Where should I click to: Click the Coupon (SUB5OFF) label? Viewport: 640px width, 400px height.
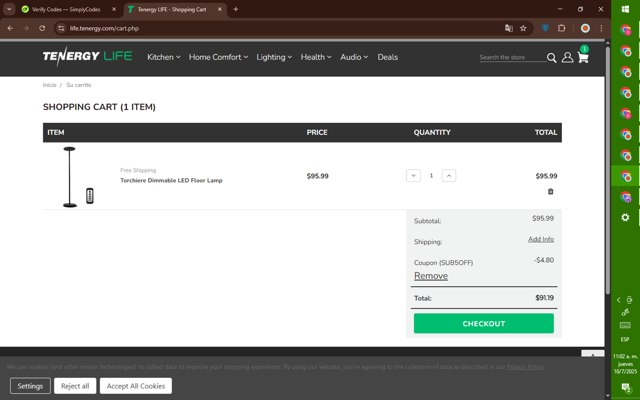click(443, 262)
